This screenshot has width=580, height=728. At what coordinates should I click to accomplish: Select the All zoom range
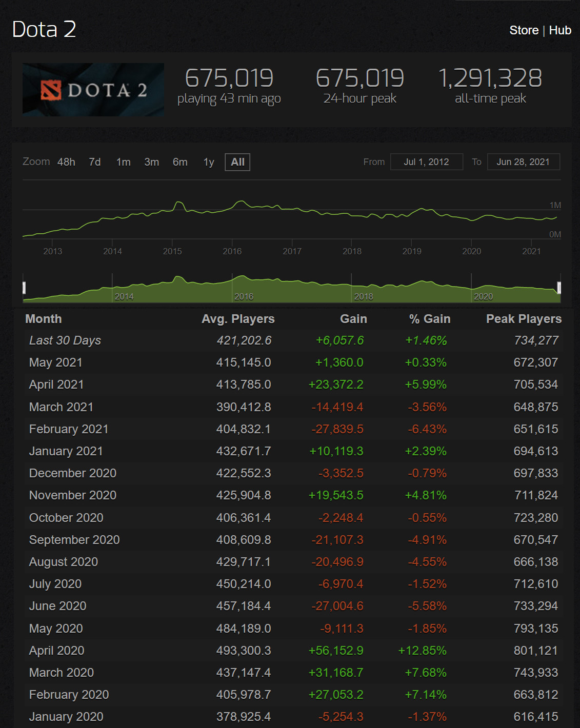(x=237, y=162)
